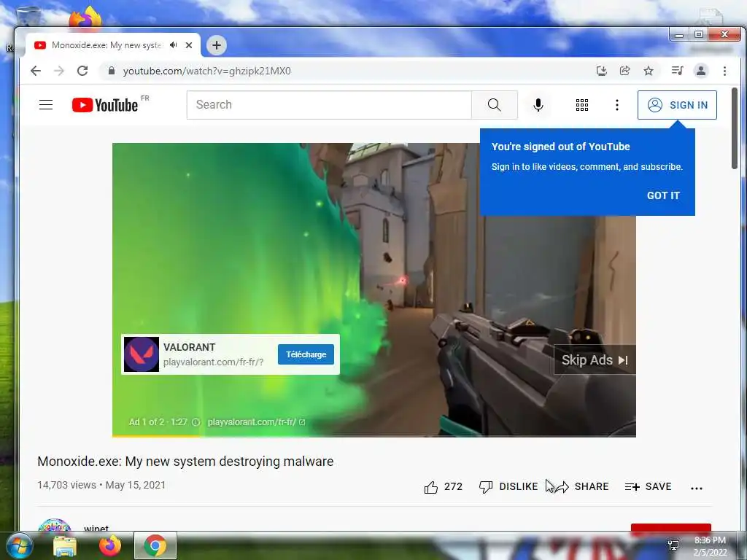Open the Chrome three-dot menu
Viewport: 747px width, 560px height.
tap(724, 71)
